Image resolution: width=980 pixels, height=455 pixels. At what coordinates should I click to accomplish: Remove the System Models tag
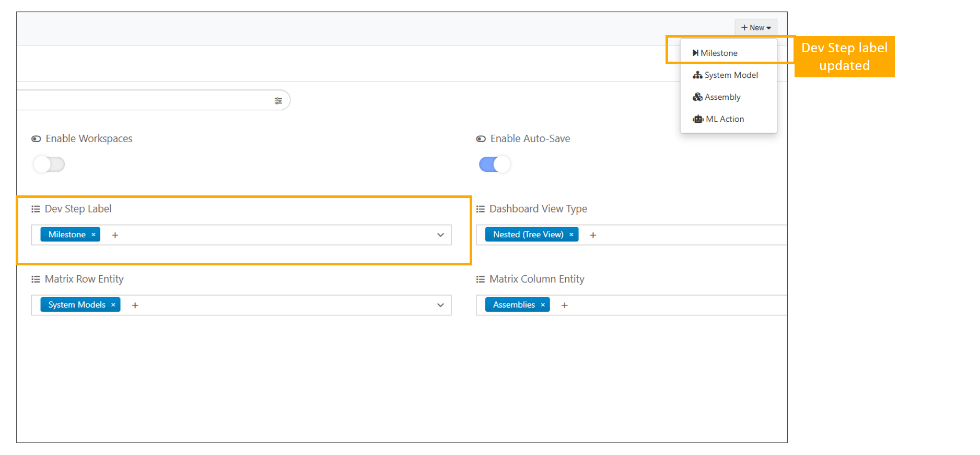click(113, 305)
